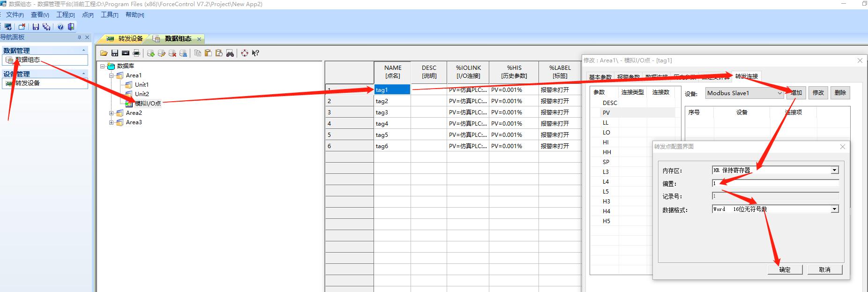Click the printer icon in data toolbar
The image size is (868, 292).
point(136,53)
